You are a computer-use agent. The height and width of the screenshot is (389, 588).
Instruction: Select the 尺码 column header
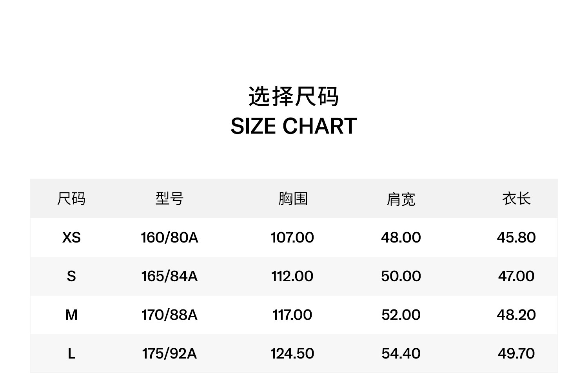click(x=71, y=199)
